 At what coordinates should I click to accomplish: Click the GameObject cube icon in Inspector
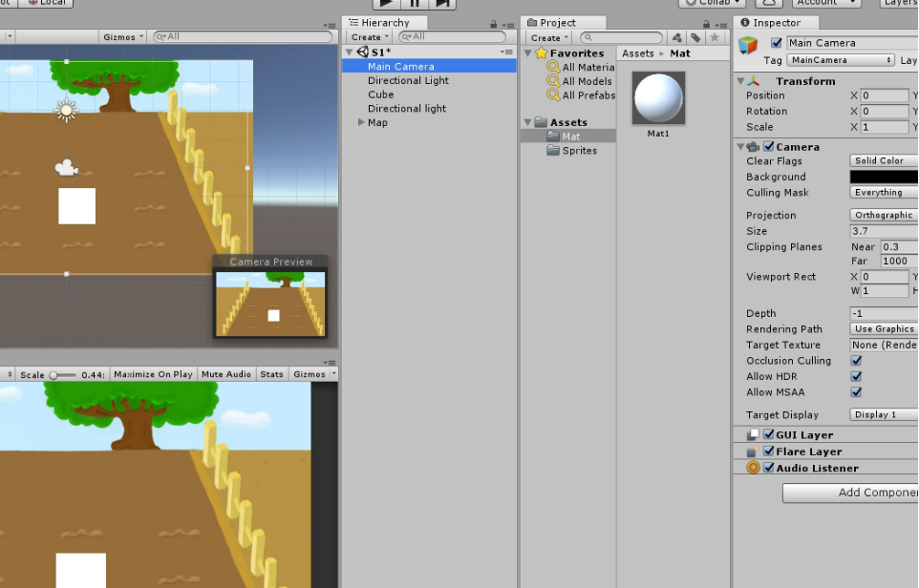coord(748,46)
